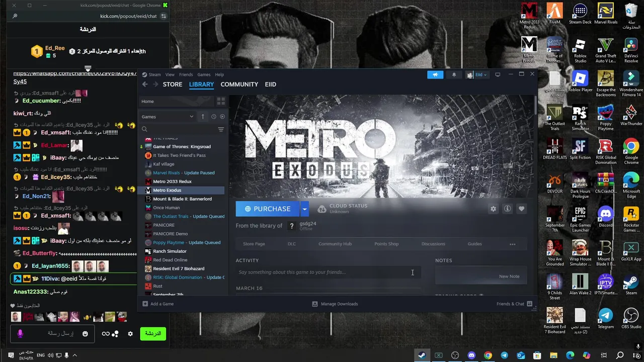The image size is (644, 362).
Task: Open Kick chat settings gear
Action: (x=130, y=334)
